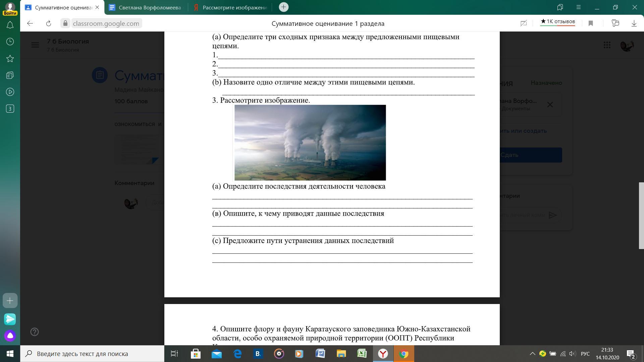This screenshot has width=644, height=362.
Task: Open the Windows Start menu
Action: (x=10, y=354)
